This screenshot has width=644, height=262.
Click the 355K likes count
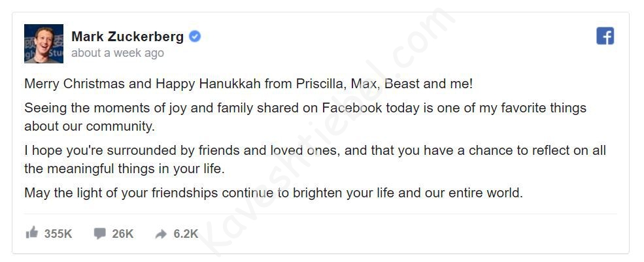pyautogui.click(x=58, y=234)
